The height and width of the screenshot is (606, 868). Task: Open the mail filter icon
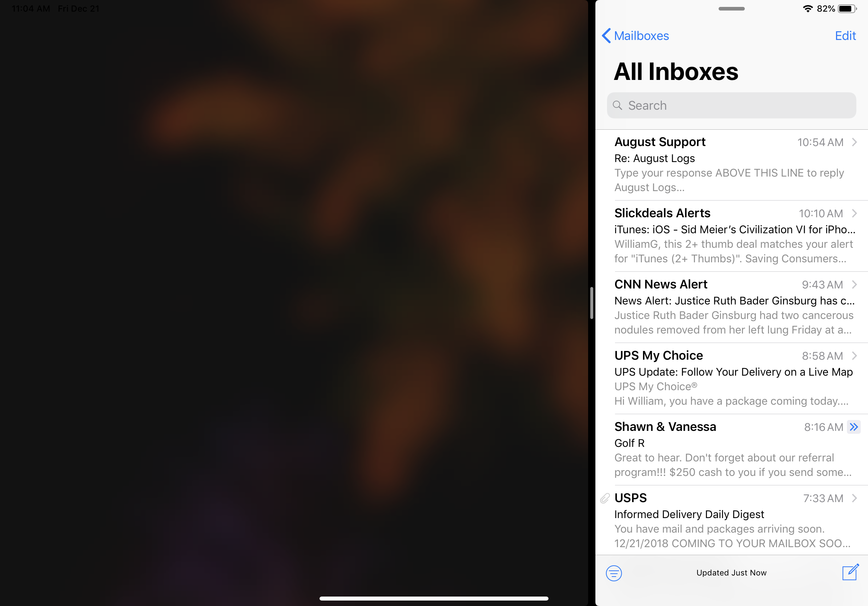614,573
